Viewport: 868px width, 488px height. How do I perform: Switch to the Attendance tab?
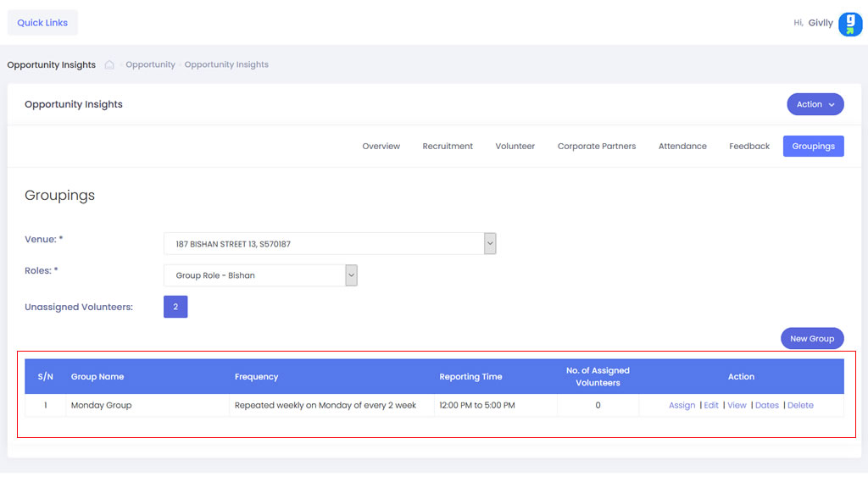point(682,147)
